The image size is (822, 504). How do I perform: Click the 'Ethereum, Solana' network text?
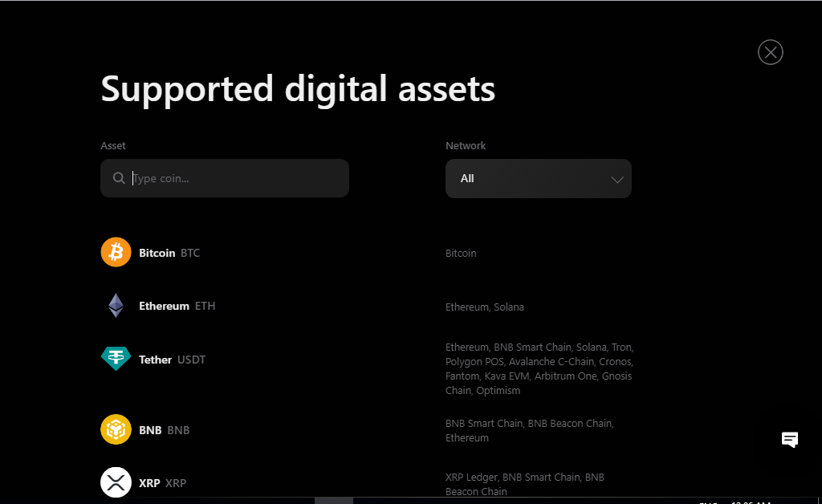point(484,307)
